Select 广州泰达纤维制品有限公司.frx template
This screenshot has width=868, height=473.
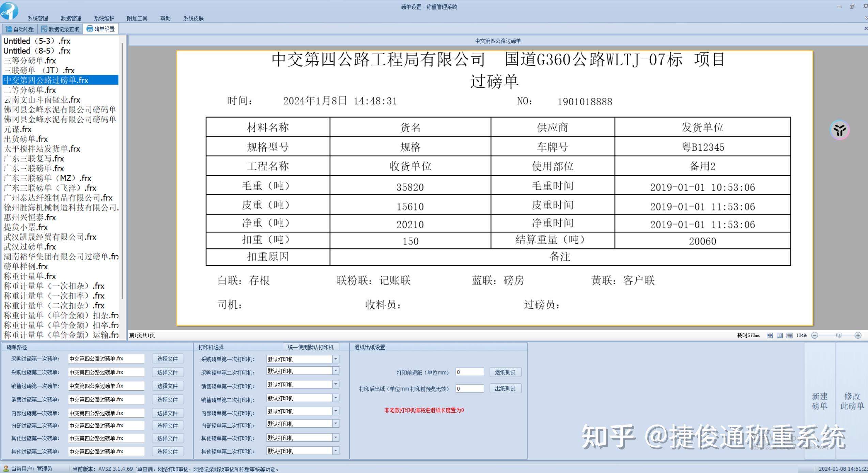coord(61,198)
